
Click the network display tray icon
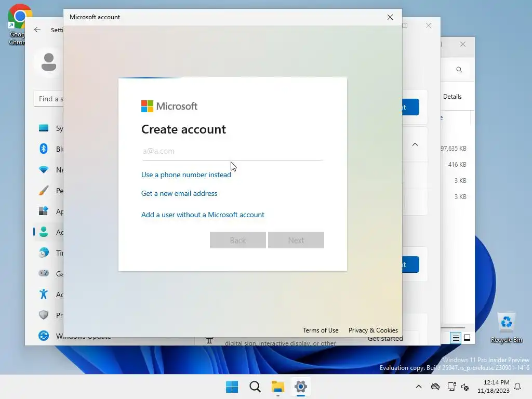tap(451, 387)
